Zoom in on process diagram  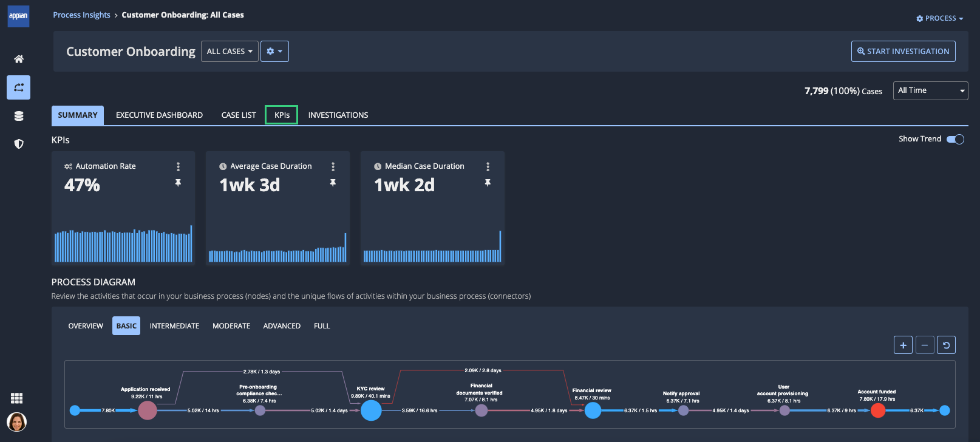coord(903,345)
